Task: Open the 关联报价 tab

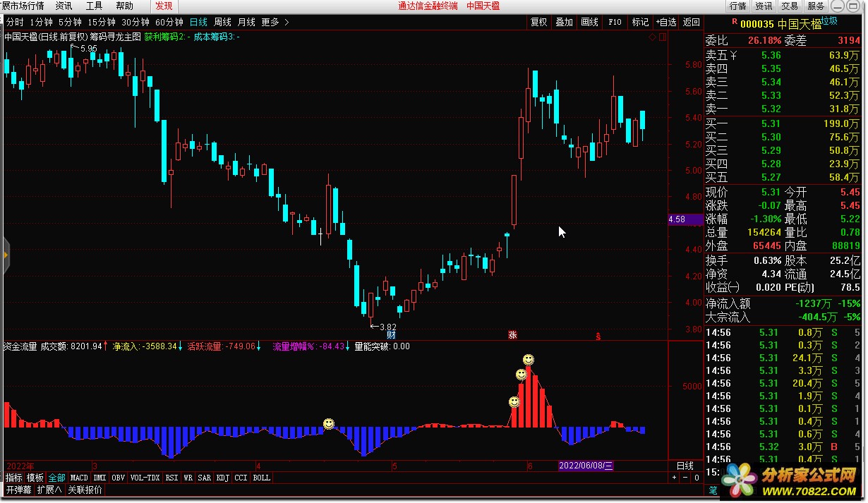Action: 85,490
